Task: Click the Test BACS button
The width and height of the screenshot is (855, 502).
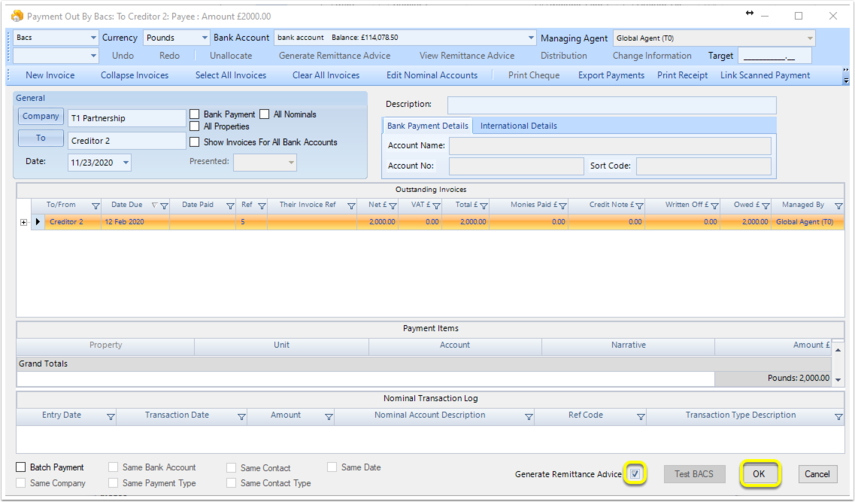Action: (x=694, y=474)
